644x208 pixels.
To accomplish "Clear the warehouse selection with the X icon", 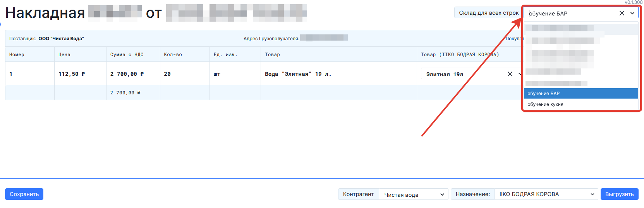I will pos(622,13).
